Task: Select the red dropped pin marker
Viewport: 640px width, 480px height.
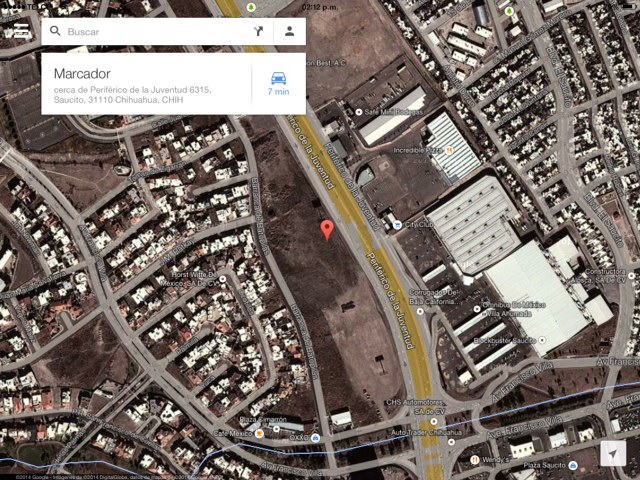Action: coord(327,230)
